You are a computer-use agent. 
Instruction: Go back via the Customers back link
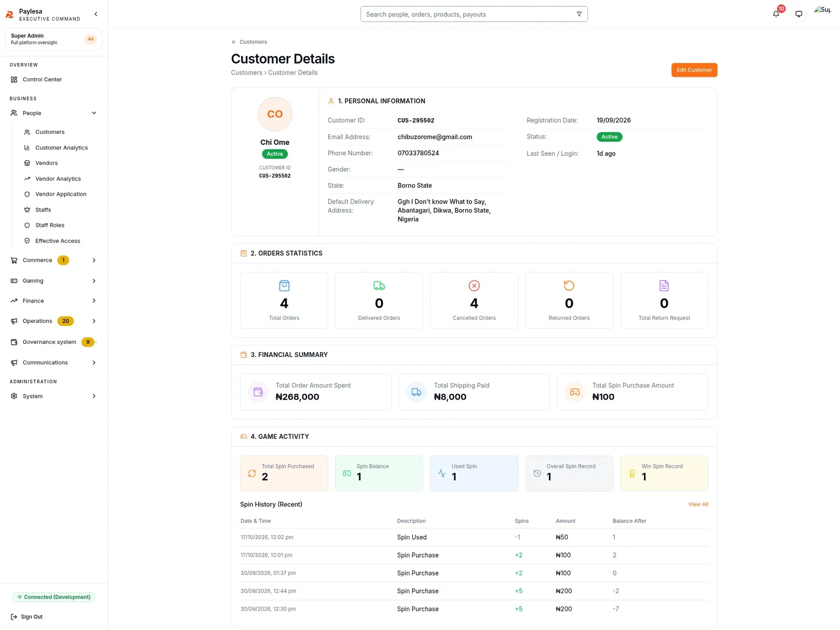(249, 42)
